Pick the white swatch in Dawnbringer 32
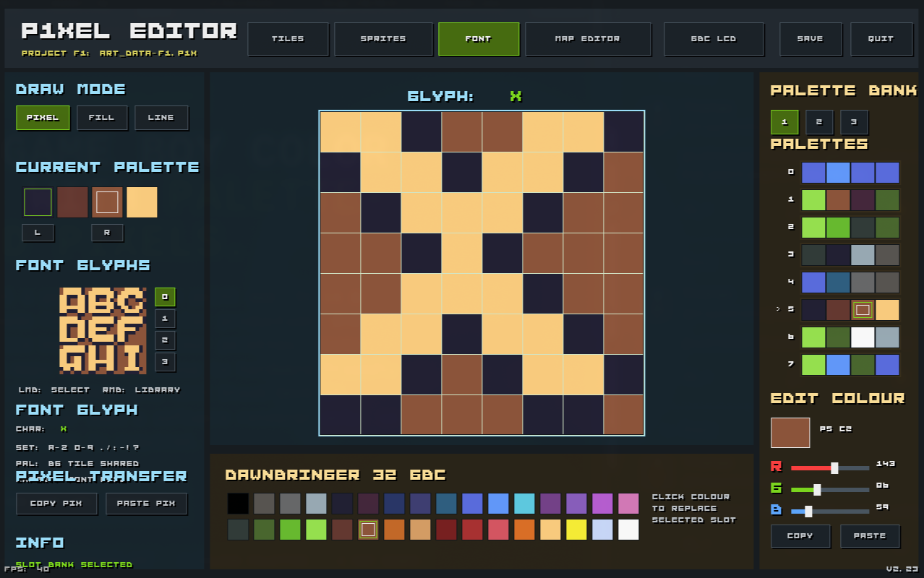The image size is (924, 578). click(628, 530)
